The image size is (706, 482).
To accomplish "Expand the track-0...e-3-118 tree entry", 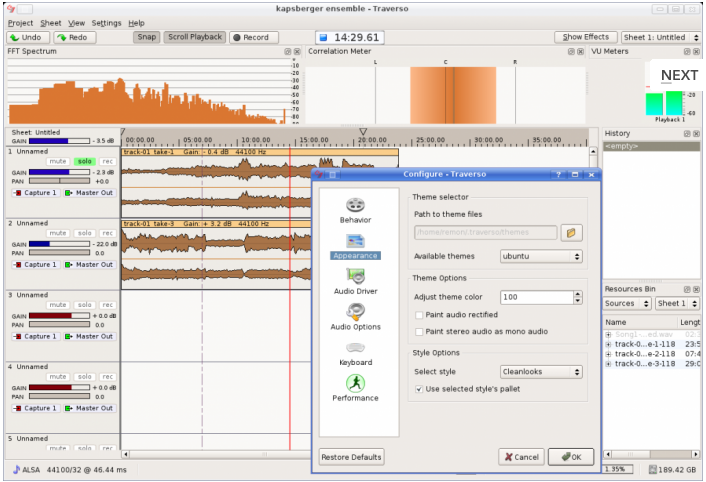I will 608,364.
